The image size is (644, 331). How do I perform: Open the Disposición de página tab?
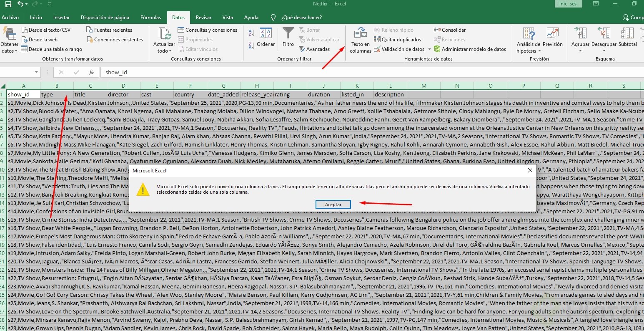click(105, 18)
